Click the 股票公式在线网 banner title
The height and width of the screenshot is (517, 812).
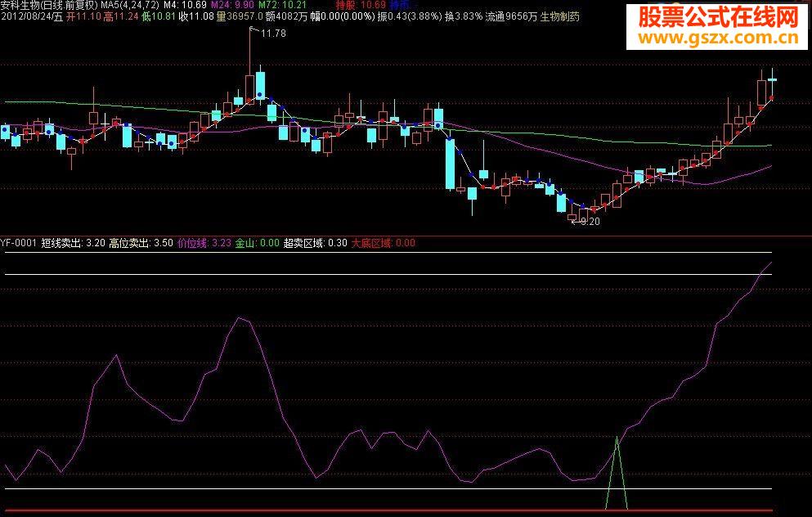pos(718,18)
